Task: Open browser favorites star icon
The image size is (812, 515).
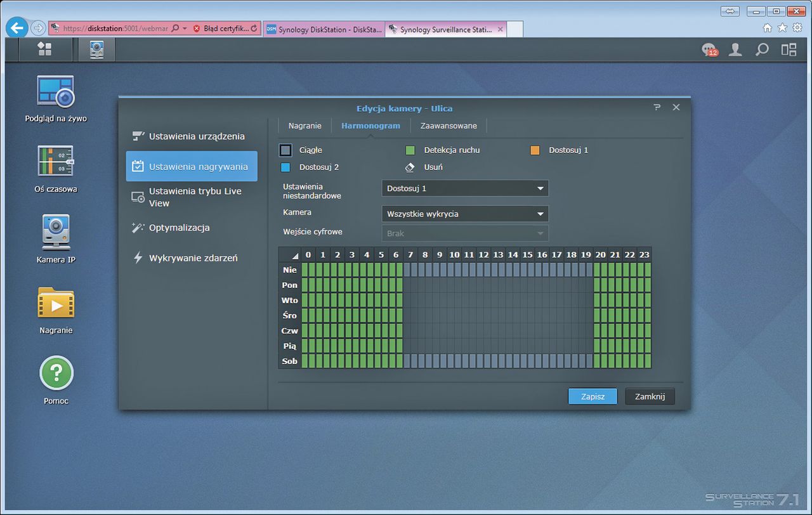Action: (782, 28)
